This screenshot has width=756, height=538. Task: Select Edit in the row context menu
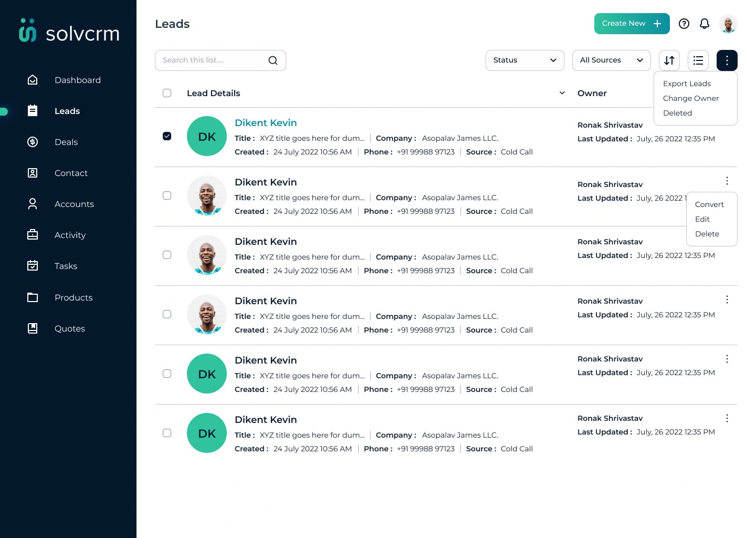tap(702, 219)
